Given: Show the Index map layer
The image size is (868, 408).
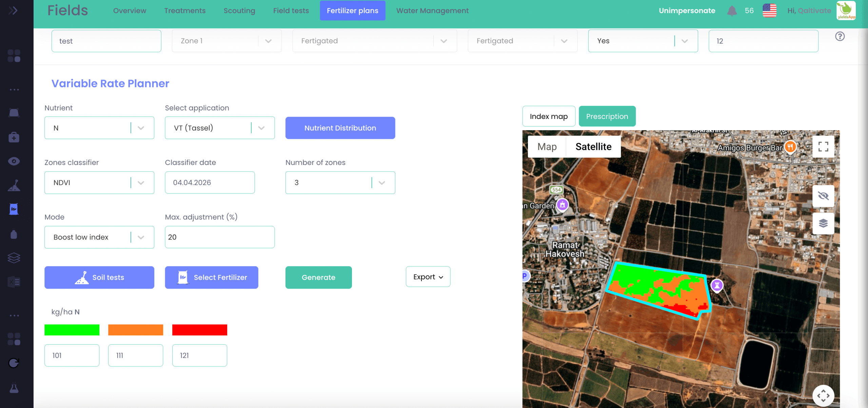Looking at the screenshot, I should 549,116.
